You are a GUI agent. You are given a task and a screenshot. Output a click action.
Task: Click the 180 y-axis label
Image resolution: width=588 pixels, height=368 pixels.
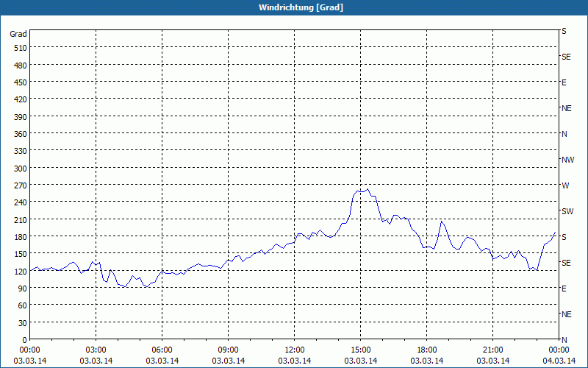pyautogui.click(x=21, y=237)
